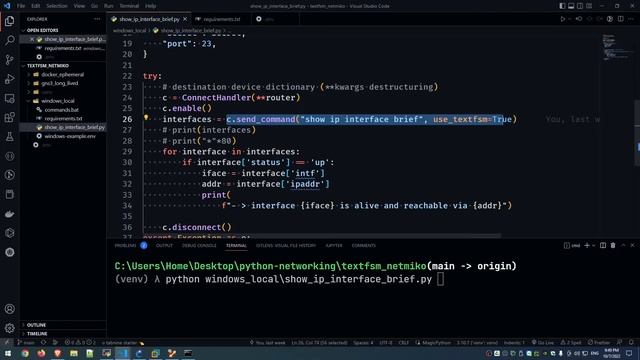Screen dimensions: 640x360
Task: Open the launch profile dropdown beside plus
Action: [593, 246]
